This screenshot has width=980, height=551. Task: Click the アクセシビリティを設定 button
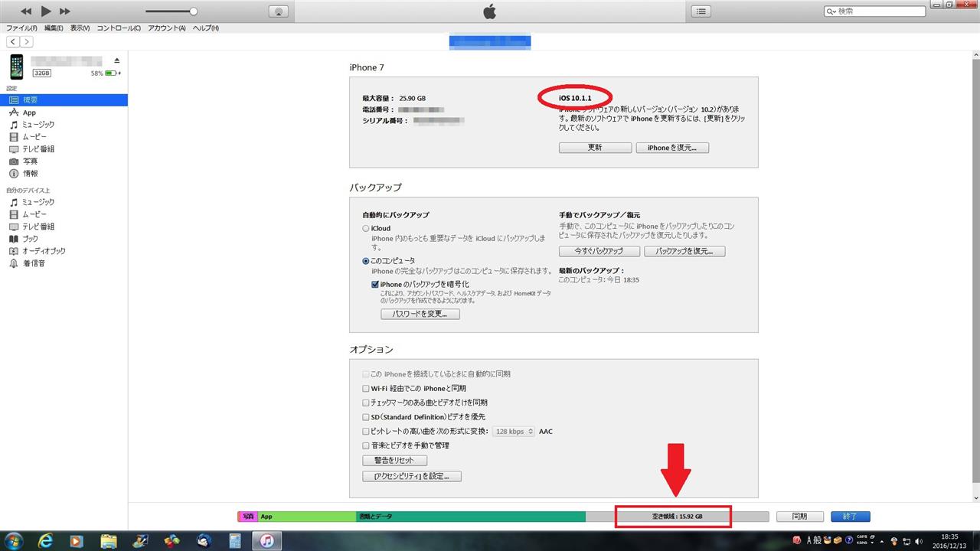click(412, 476)
